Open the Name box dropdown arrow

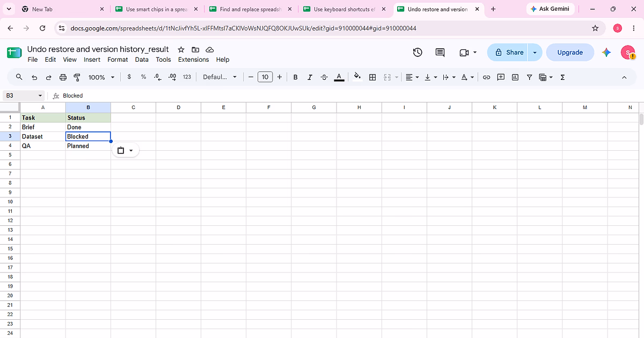coord(40,95)
